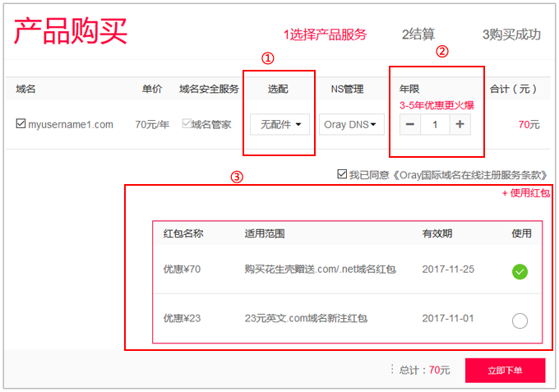Select the ¥23 coupon radio button
This screenshot has height=392, width=559.
tap(520, 321)
